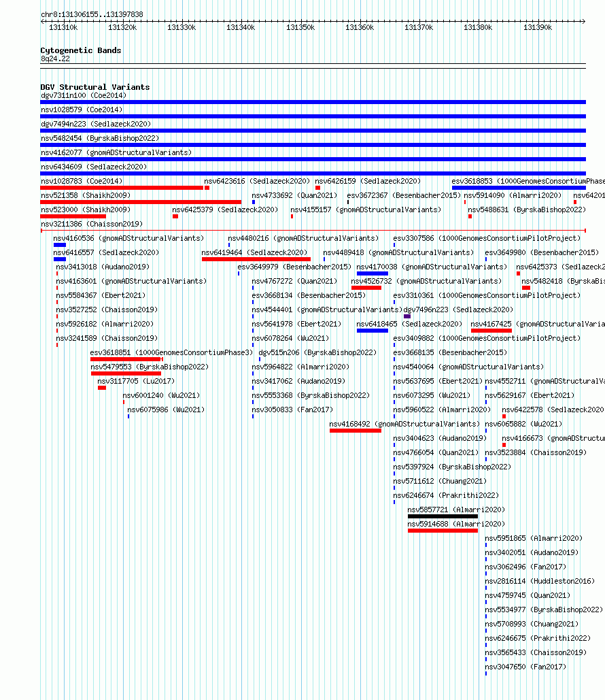The width and height of the screenshot is (605, 700).
Task: Click nsv3527252 (Chaisson2019) label
Action: [x=107, y=310]
